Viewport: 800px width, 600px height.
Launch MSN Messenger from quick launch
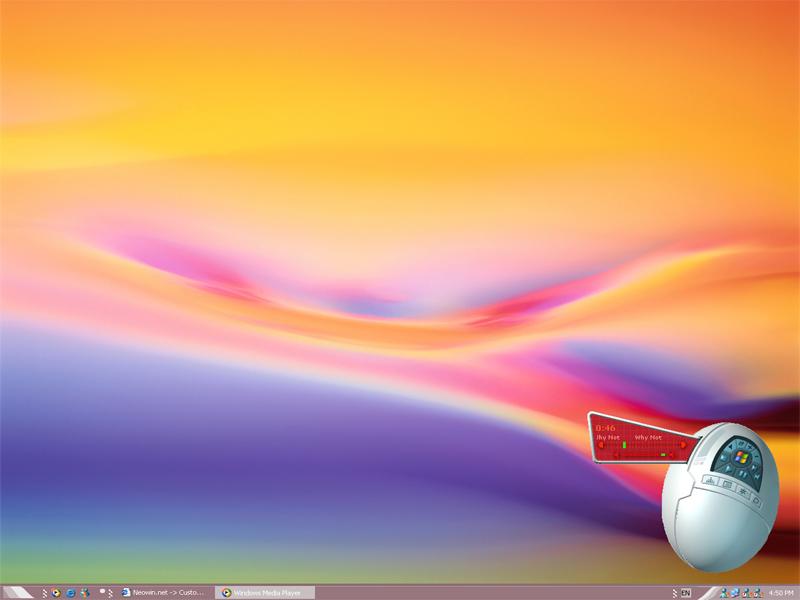point(85,593)
